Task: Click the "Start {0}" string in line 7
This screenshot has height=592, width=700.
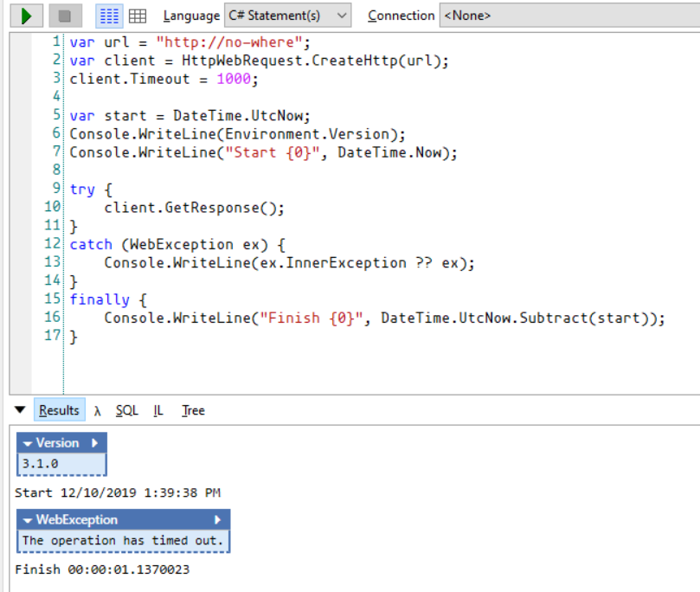Action: click(273, 152)
